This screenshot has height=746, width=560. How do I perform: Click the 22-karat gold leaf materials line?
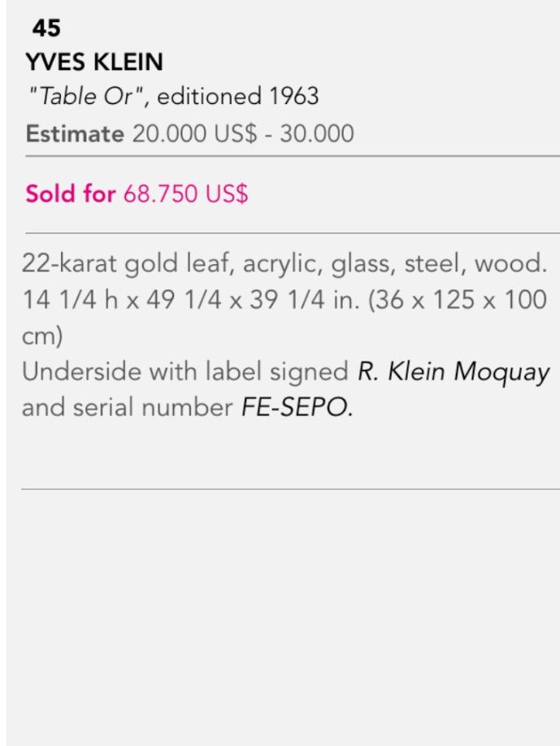click(x=284, y=263)
